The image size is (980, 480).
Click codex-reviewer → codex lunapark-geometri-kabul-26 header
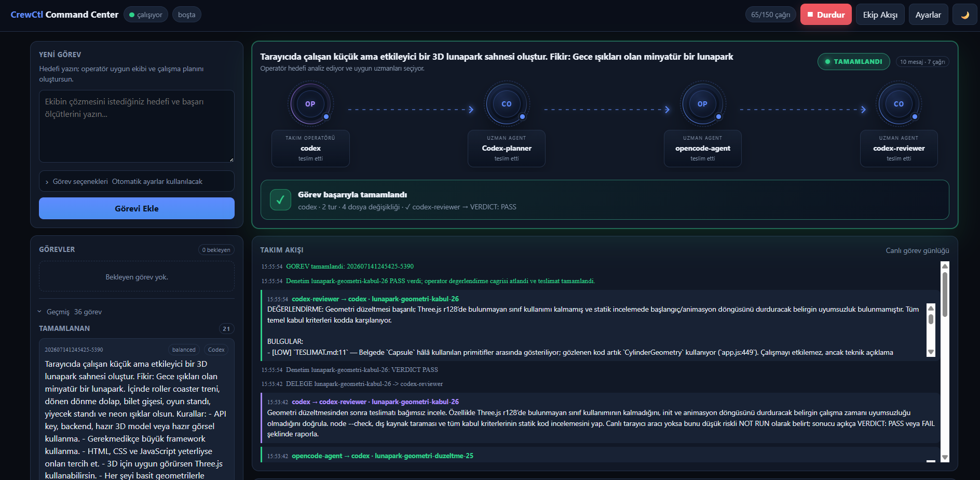point(375,299)
